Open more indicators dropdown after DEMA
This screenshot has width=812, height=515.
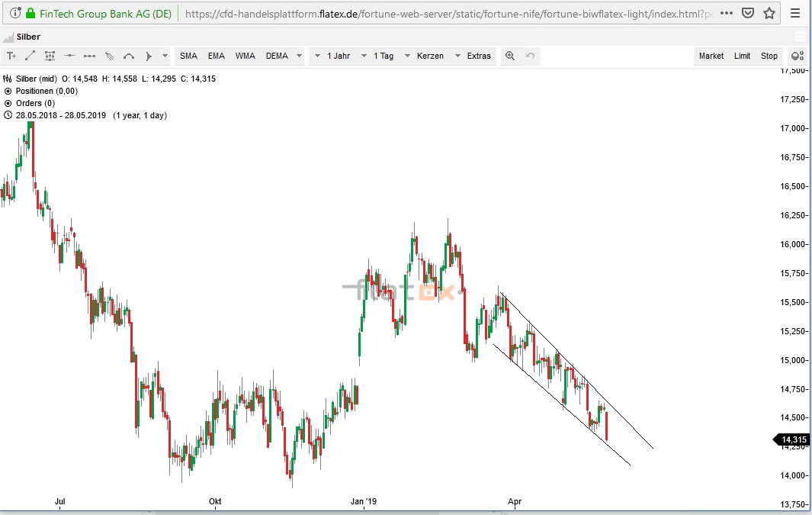pyautogui.click(x=299, y=56)
